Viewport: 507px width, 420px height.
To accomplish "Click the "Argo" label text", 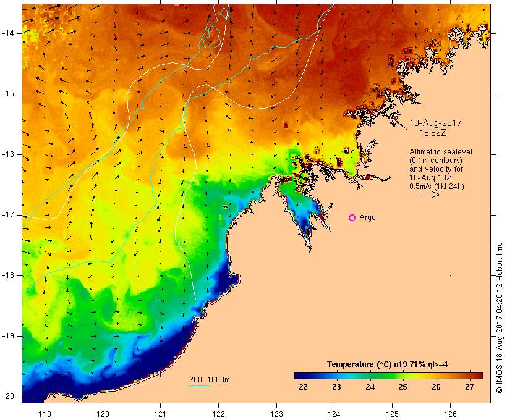I will pyautogui.click(x=368, y=217).
